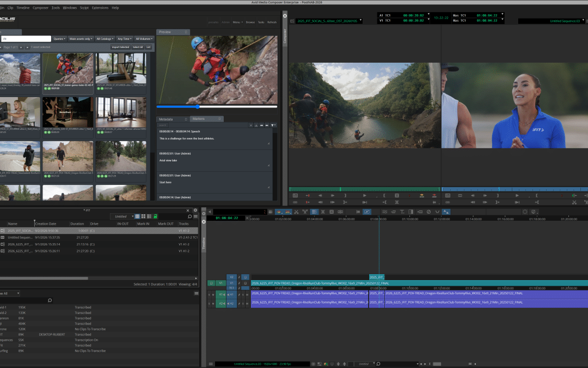Select the 2025_IFIT clip on V2 track
The image size is (588, 368).
[x=377, y=277]
